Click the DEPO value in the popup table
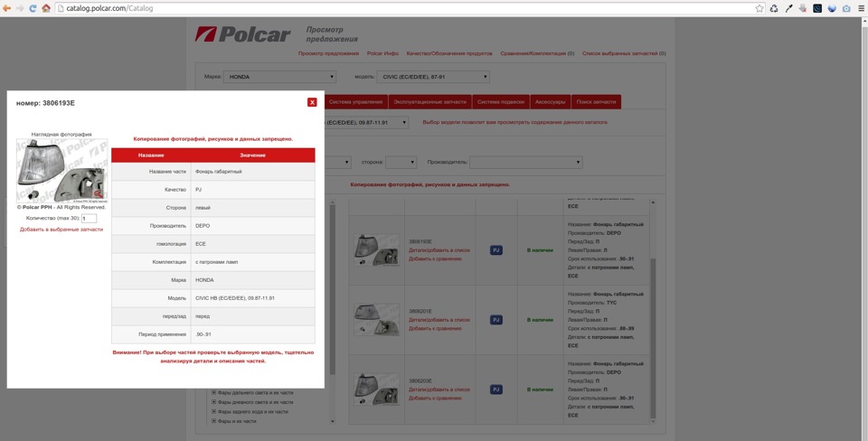 (x=203, y=226)
